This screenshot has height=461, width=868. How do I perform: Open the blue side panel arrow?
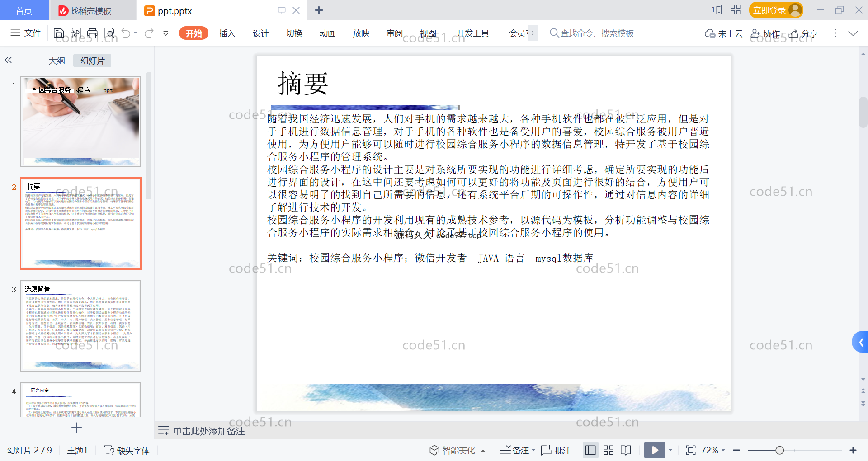coord(860,342)
